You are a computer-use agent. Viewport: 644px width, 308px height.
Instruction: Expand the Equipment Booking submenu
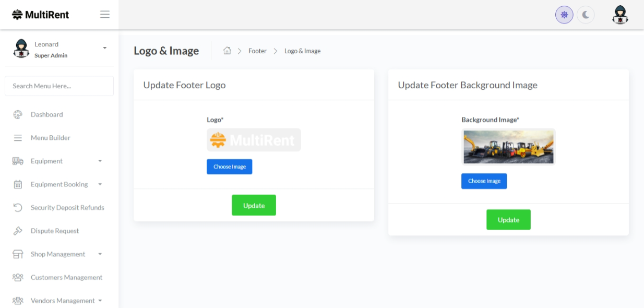click(x=100, y=184)
